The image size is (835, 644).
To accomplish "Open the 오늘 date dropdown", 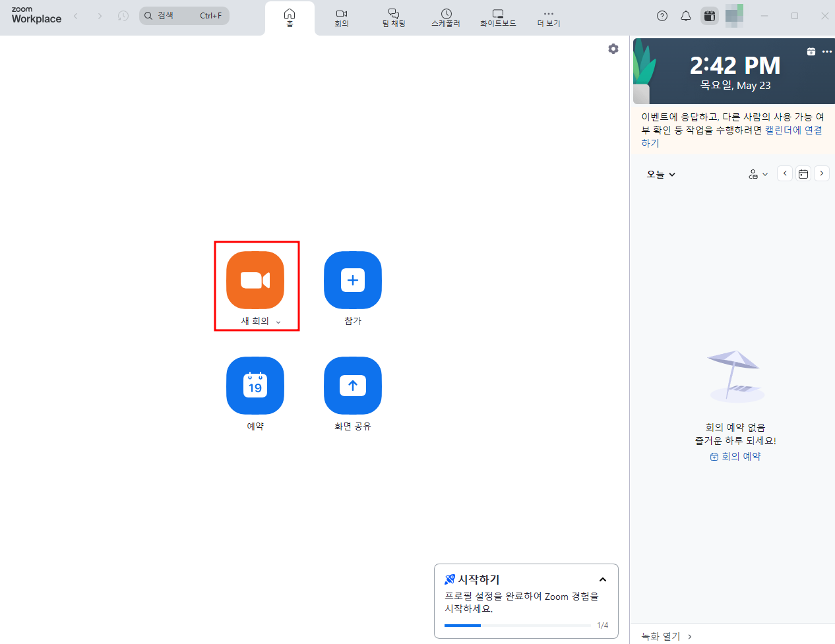I will pos(660,173).
